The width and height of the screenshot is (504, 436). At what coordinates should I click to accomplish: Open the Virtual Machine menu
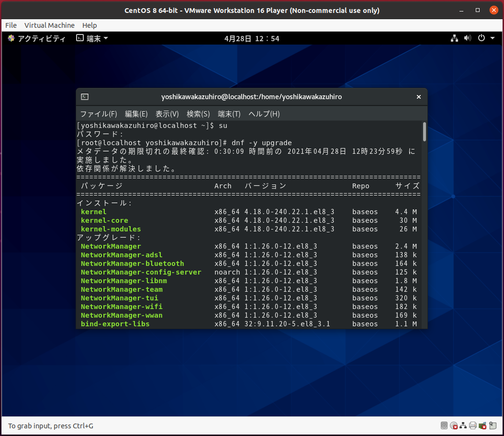coord(49,25)
